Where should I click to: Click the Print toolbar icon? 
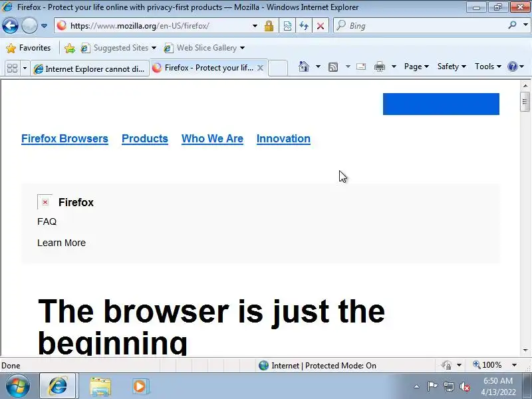pyautogui.click(x=380, y=66)
